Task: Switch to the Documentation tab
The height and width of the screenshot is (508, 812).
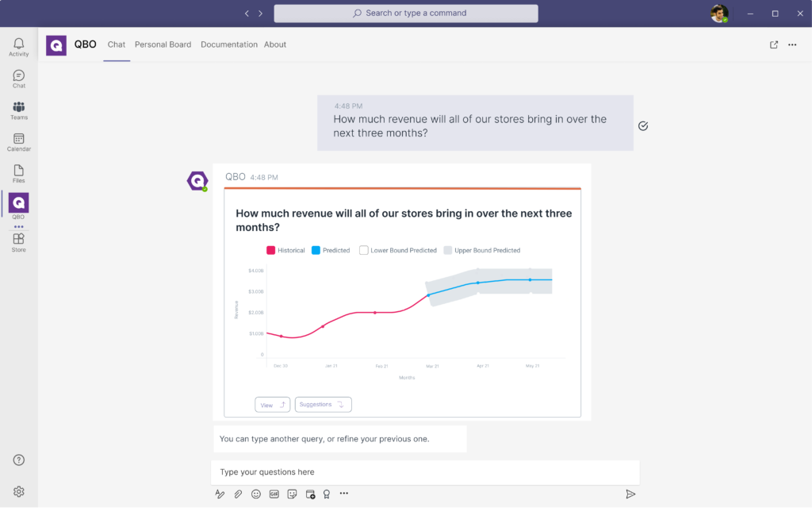Action: pyautogui.click(x=228, y=44)
